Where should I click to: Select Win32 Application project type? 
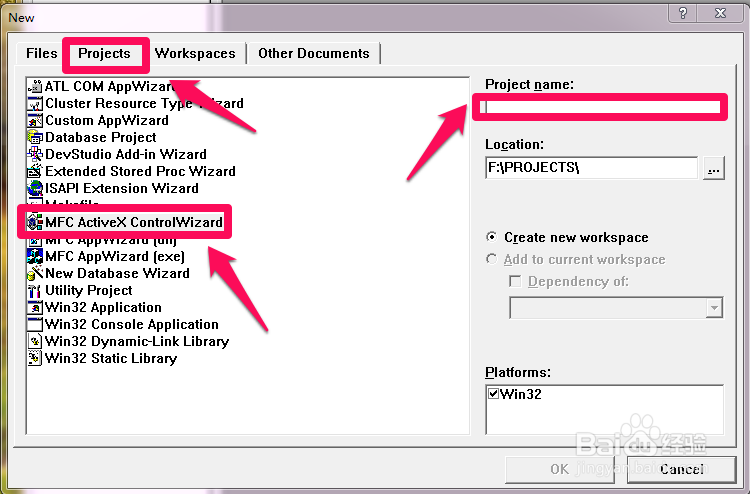tap(103, 307)
